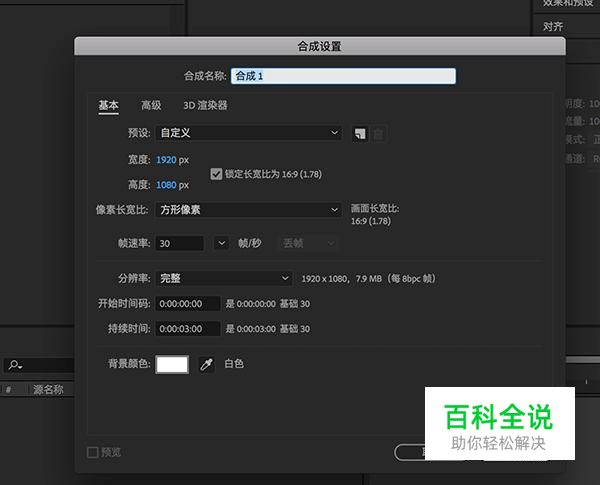Click the search magnifier icon in the timeline panel
This screenshot has width=600, height=485.
(15, 365)
